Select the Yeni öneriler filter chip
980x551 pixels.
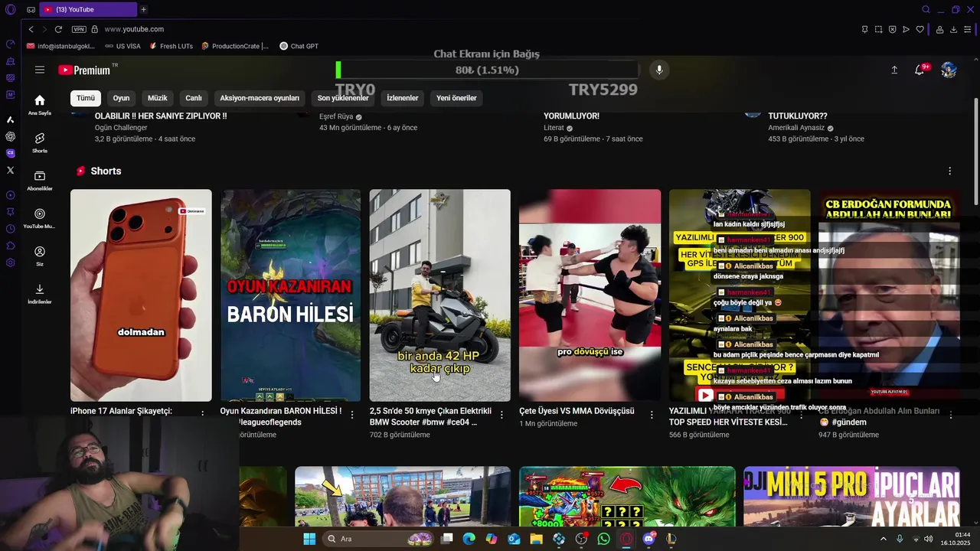tap(456, 98)
